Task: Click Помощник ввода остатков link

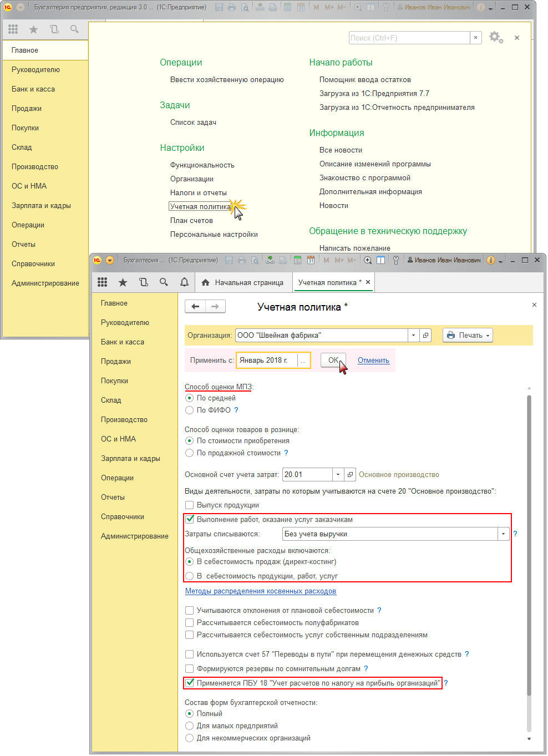Action: (x=365, y=79)
